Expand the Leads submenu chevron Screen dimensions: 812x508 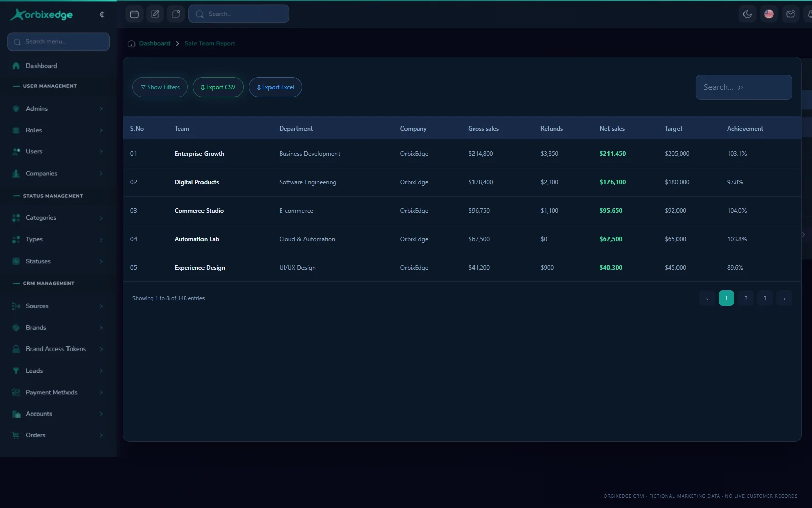point(101,371)
